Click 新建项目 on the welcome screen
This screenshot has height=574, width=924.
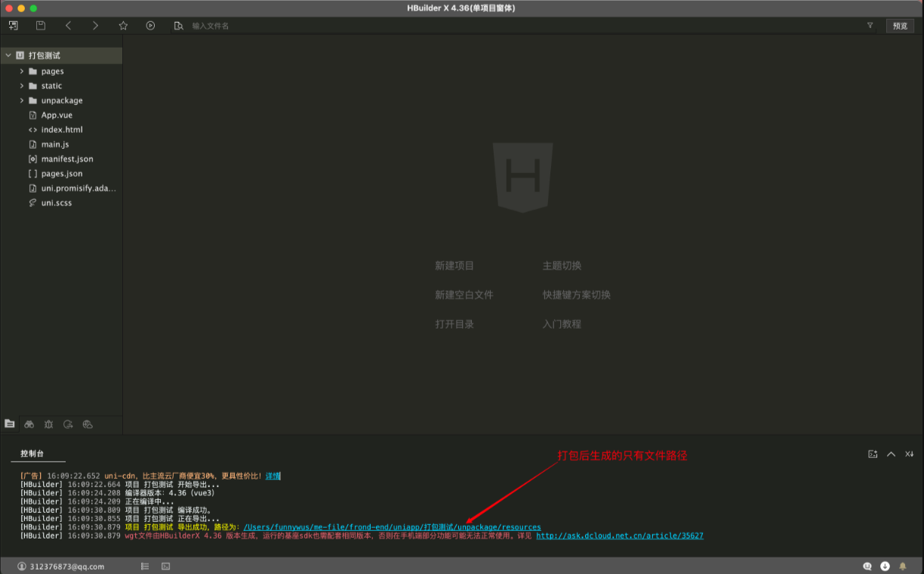(x=454, y=266)
